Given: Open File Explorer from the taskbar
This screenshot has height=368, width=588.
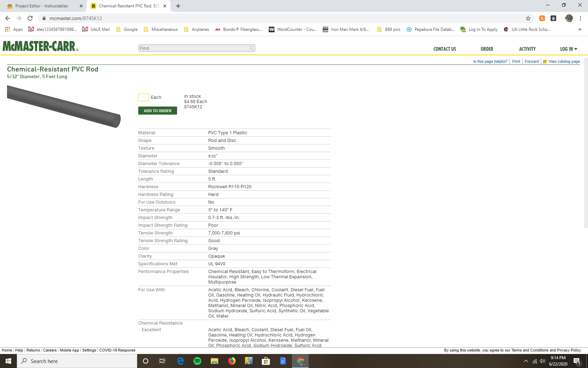Looking at the screenshot, I should pos(215,361).
